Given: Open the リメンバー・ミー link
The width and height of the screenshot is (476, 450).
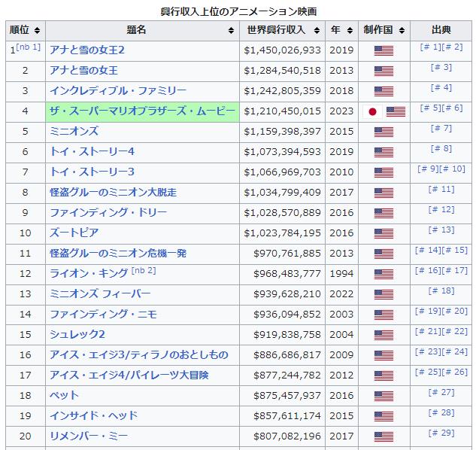Looking at the screenshot, I should click(x=89, y=436).
